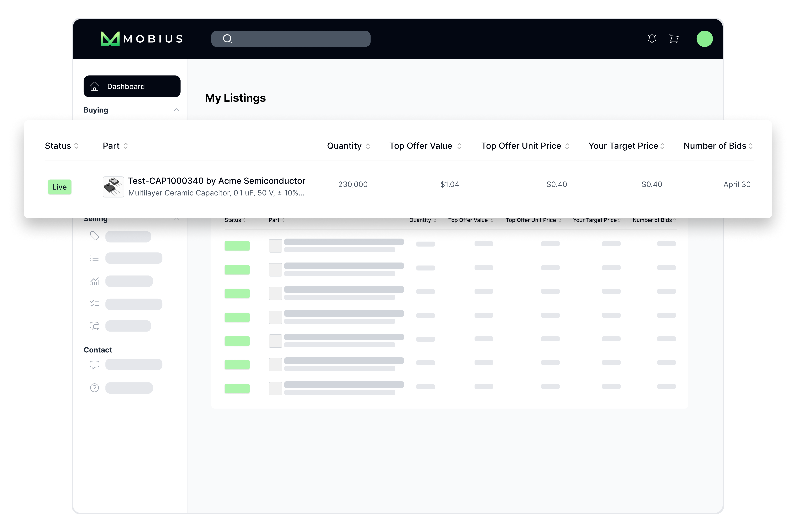Click the chart analytics sidebar icon
Screen dimensions: 796x532
tap(94, 281)
